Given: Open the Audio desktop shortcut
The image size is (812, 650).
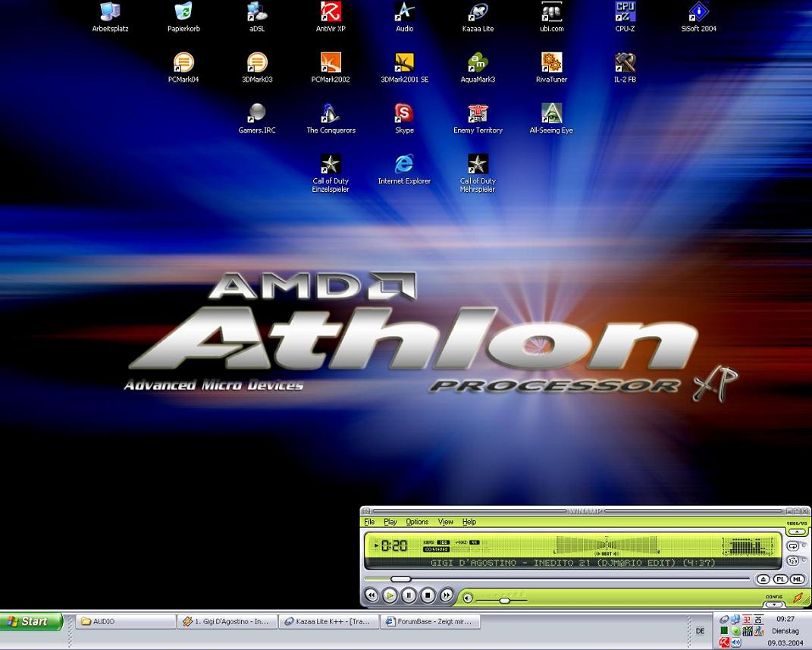Looking at the screenshot, I should pyautogui.click(x=404, y=17).
